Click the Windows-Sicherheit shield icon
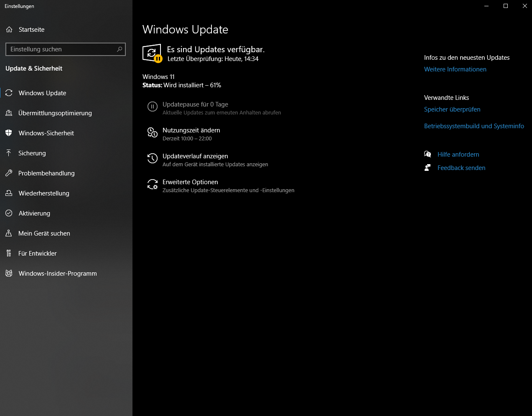Image resolution: width=532 pixels, height=416 pixels. [9, 133]
